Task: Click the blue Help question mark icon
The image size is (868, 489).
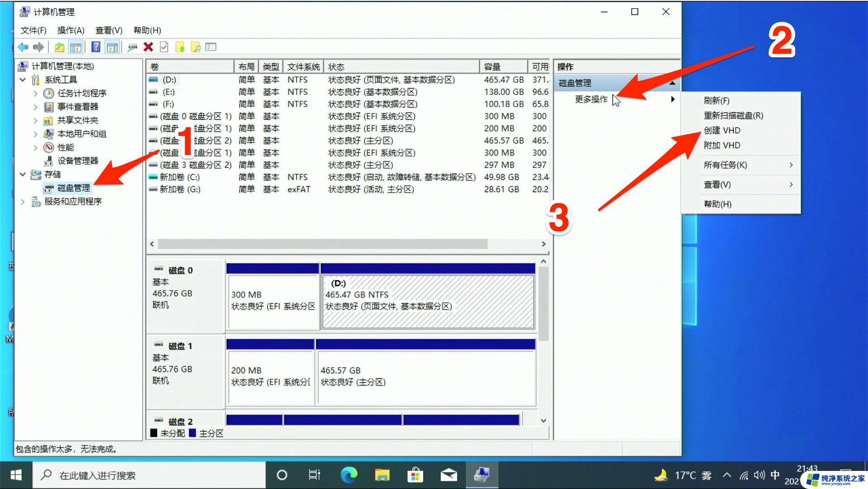Action: (x=96, y=47)
